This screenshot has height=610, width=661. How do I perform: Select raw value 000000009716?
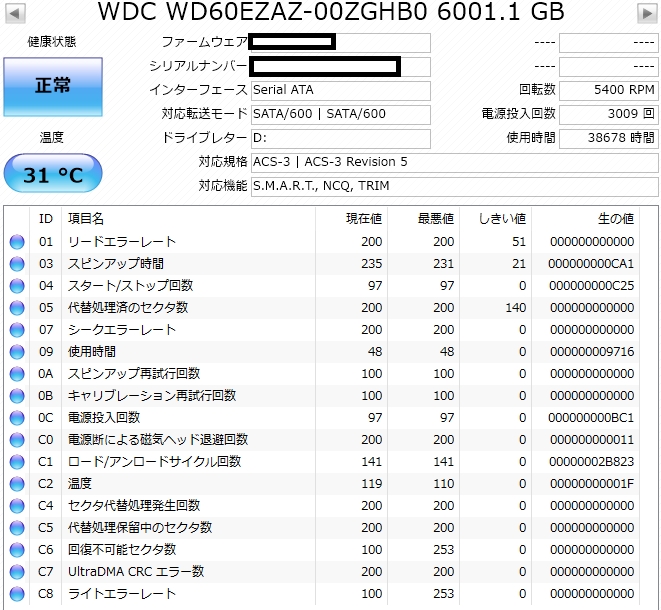[592, 352]
